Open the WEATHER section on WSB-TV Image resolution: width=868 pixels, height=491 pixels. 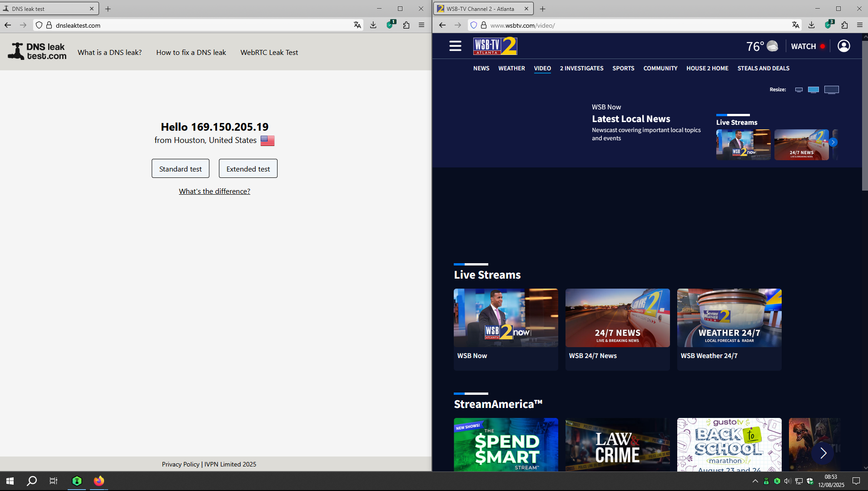tap(511, 69)
